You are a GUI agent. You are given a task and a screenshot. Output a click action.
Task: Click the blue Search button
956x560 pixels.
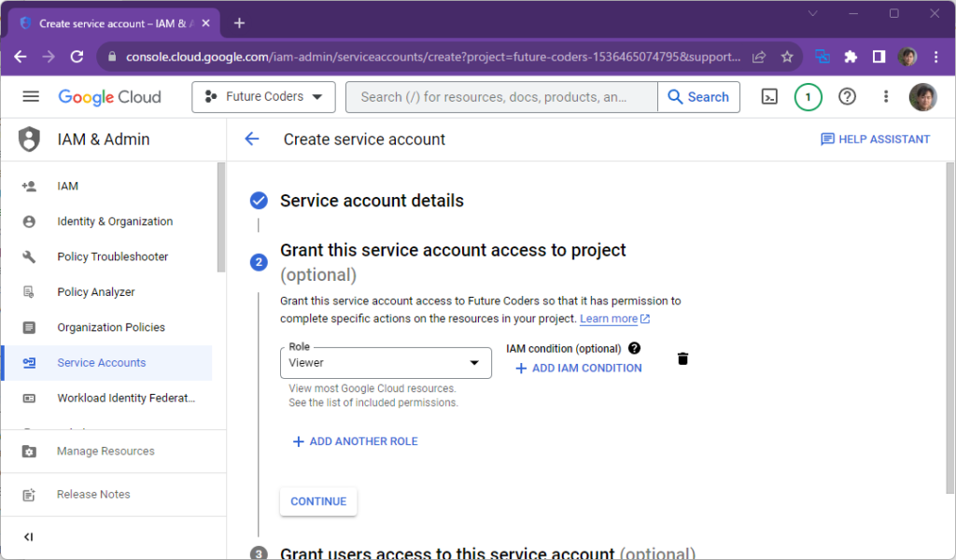click(698, 97)
